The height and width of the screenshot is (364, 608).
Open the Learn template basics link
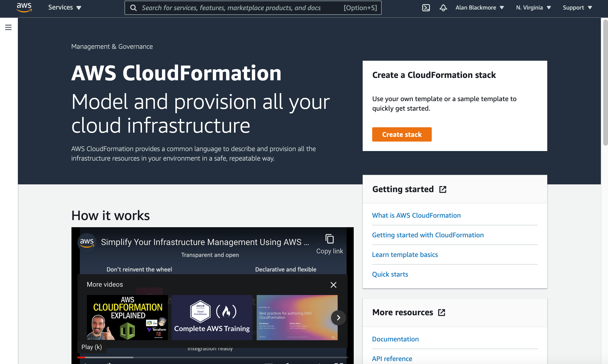405,255
